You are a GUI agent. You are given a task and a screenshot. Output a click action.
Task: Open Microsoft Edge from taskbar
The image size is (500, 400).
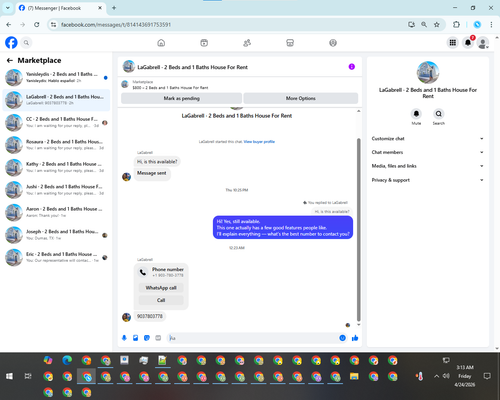[x=67, y=360]
